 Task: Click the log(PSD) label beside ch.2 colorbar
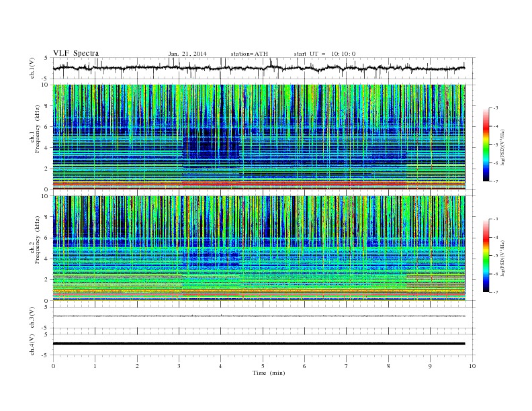tap(502, 259)
